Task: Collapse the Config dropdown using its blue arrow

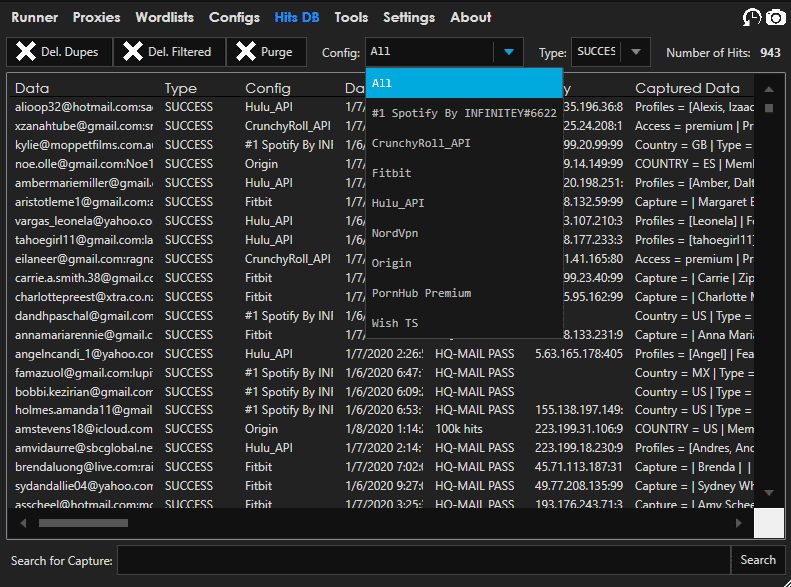Action: [x=509, y=52]
